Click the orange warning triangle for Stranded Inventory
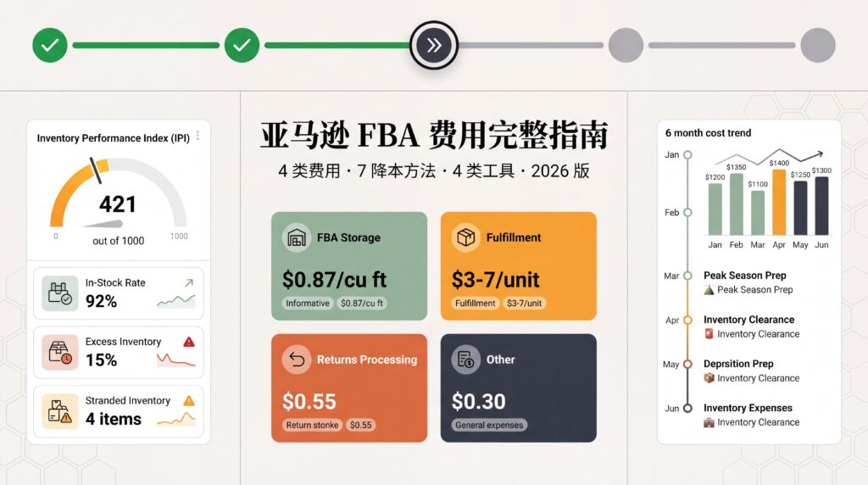Image resolution: width=868 pixels, height=485 pixels. pyautogui.click(x=189, y=400)
